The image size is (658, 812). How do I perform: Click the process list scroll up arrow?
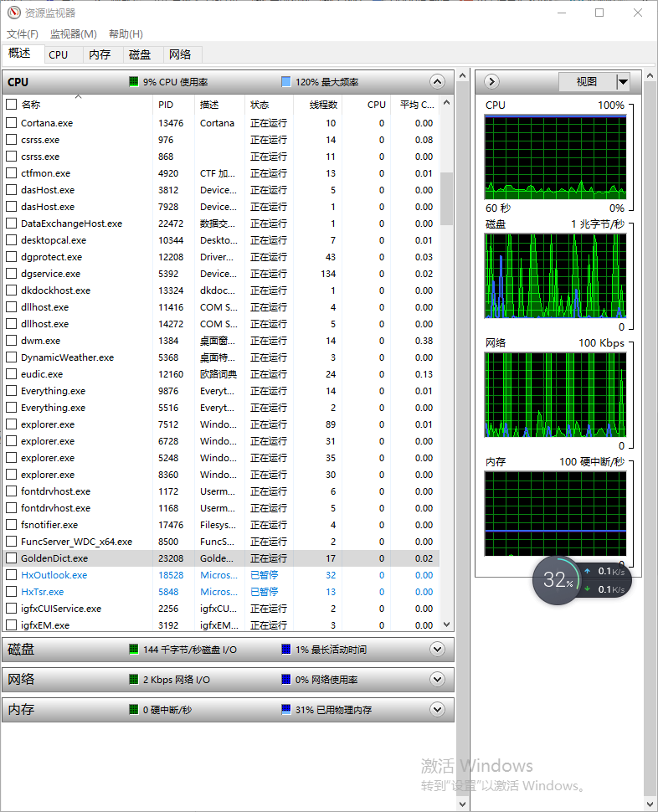[447, 102]
